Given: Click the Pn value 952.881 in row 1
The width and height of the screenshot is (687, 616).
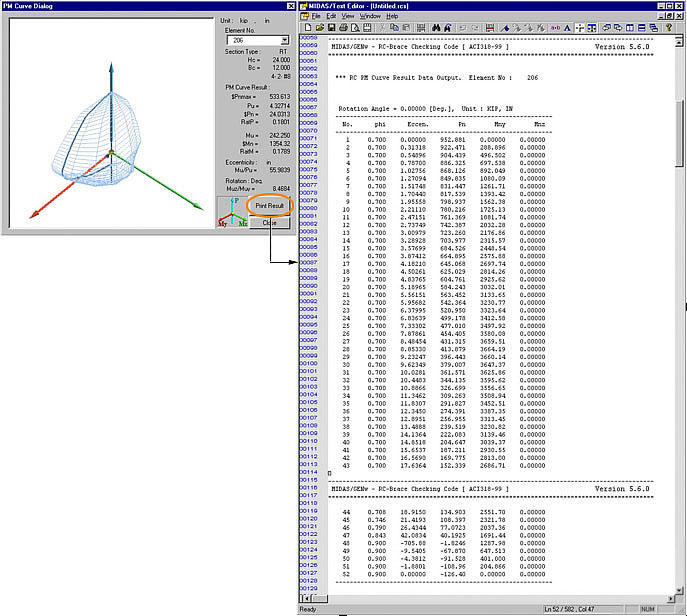Looking at the screenshot, I should point(453,140).
